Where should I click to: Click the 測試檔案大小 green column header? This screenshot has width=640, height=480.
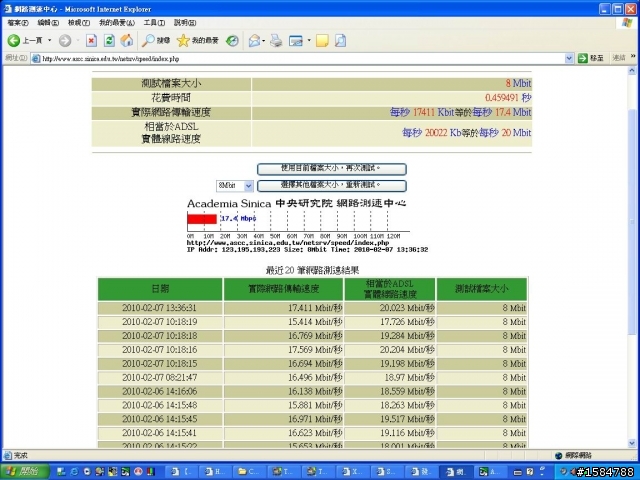(482, 289)
